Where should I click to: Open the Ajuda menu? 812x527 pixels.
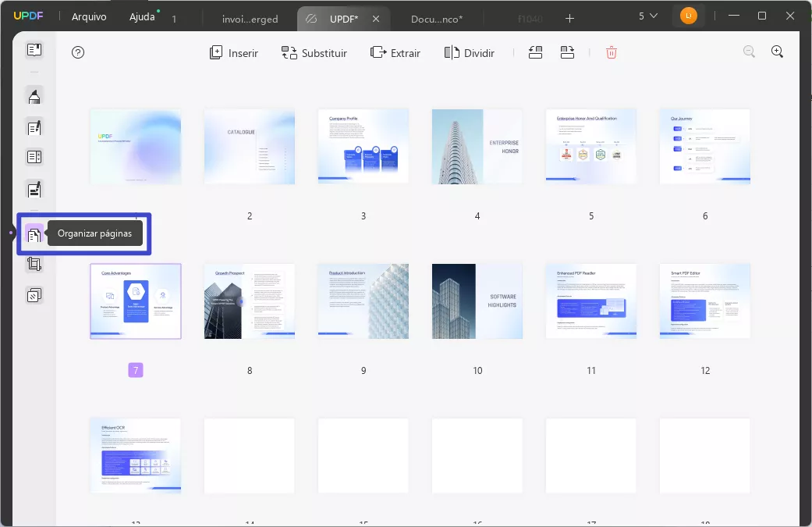141,16
